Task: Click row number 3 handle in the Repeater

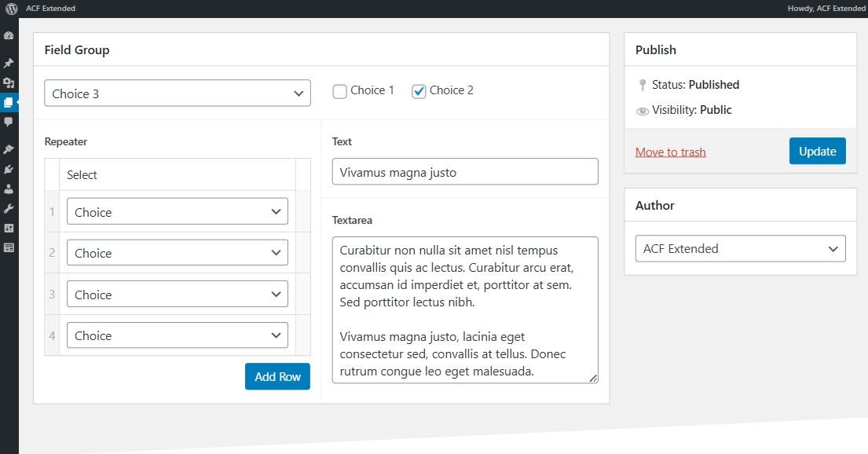Action: (x=52, y=294)
